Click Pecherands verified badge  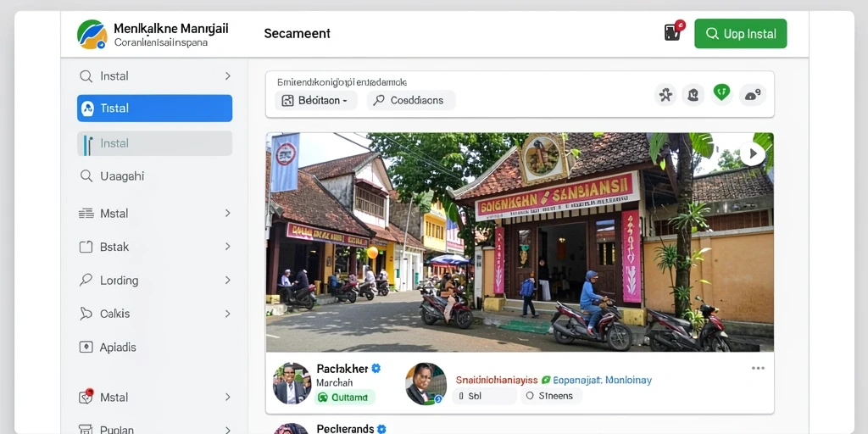381,428
